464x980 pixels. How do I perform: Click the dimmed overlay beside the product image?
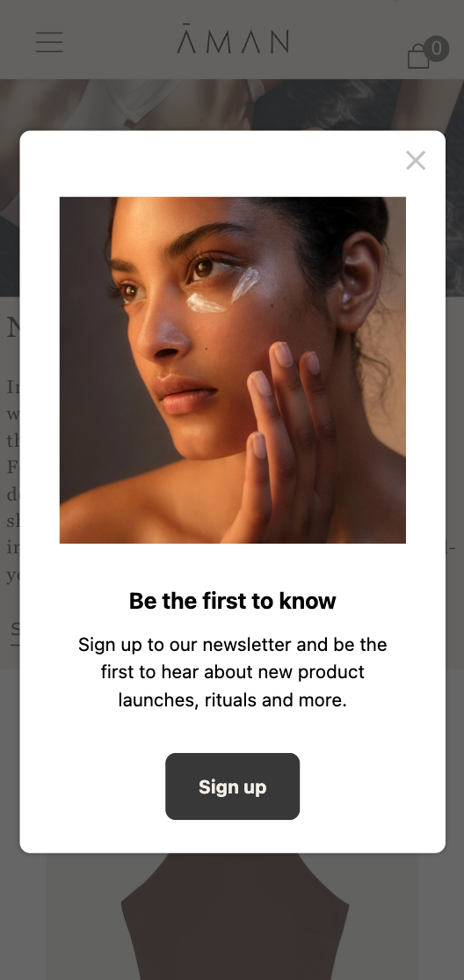click(23, 917)
